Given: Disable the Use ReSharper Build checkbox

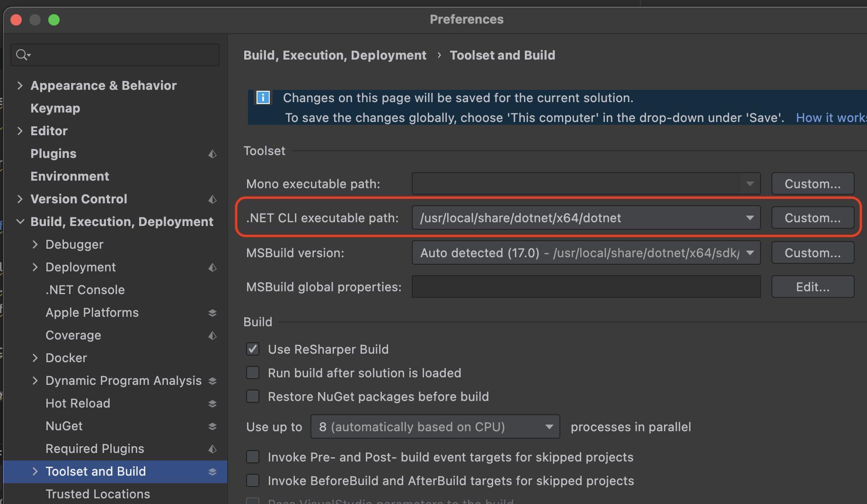Looking at the screenshot, I should (x=253, y=349).
